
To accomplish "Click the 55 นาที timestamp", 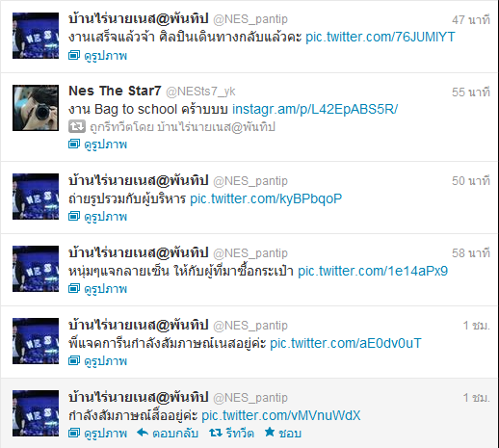I will 471,92.
